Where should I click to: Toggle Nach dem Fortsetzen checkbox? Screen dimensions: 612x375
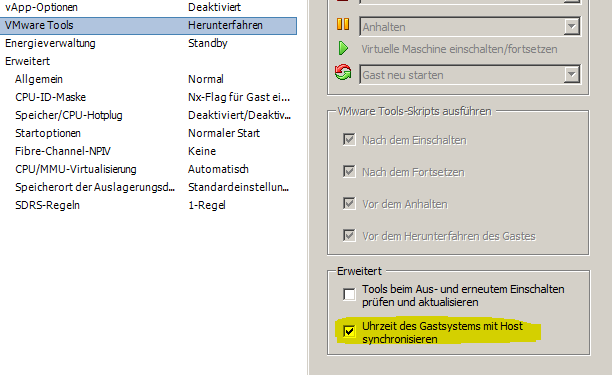tap(349, 171)
